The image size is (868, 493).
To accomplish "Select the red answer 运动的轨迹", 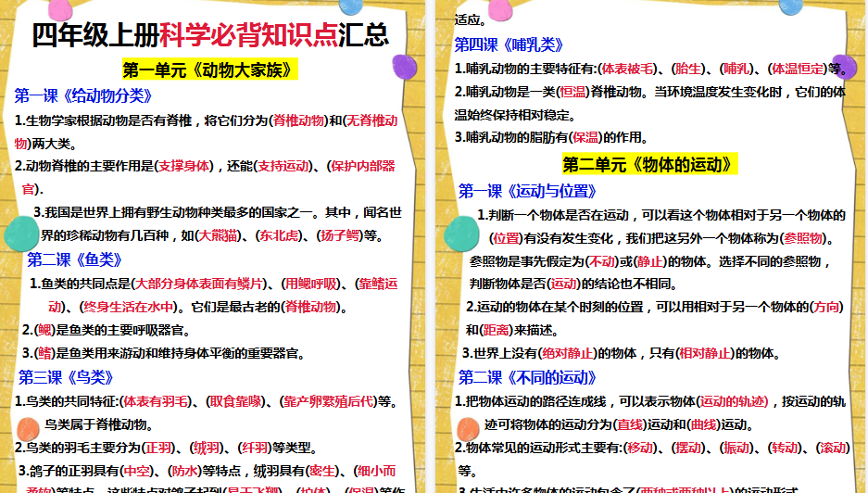I will [x=734, y=401].
